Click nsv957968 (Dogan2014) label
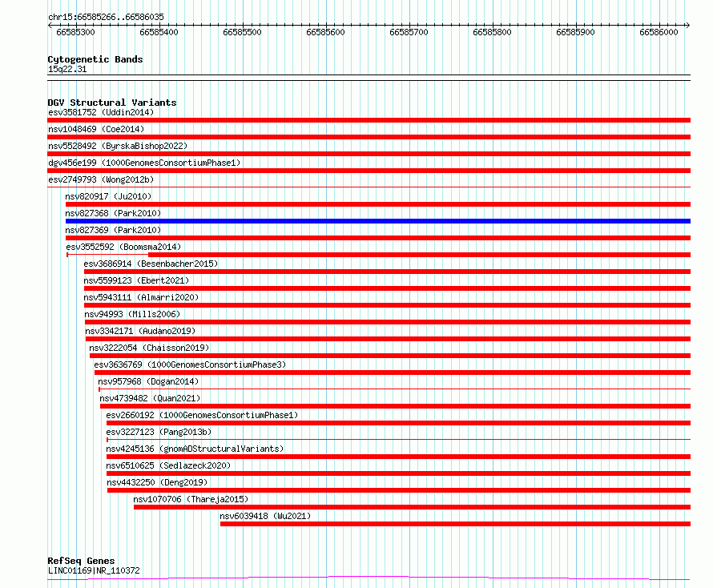Screen dimensions: 713x588 point(149,381)
